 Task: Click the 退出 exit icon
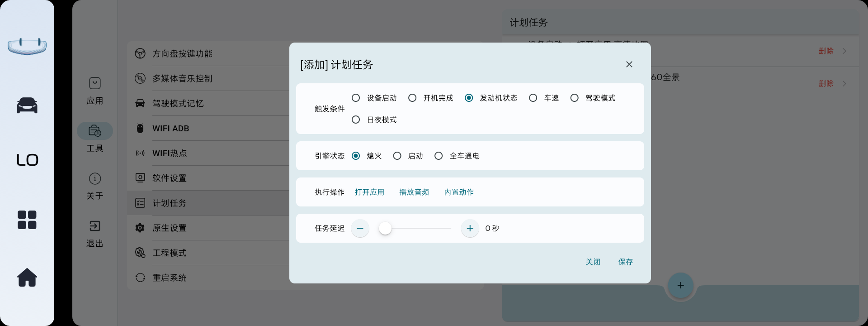click(95, 226)
